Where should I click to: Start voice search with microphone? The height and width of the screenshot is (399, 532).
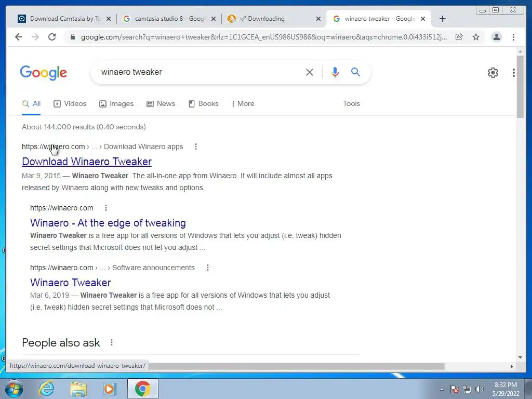pos(335,72)
